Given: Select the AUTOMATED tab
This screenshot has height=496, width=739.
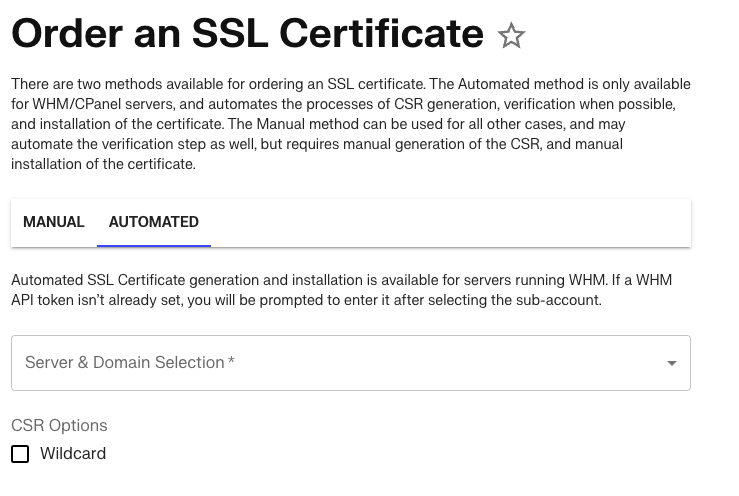Looking at the screenshot, I should pos(154,222).
